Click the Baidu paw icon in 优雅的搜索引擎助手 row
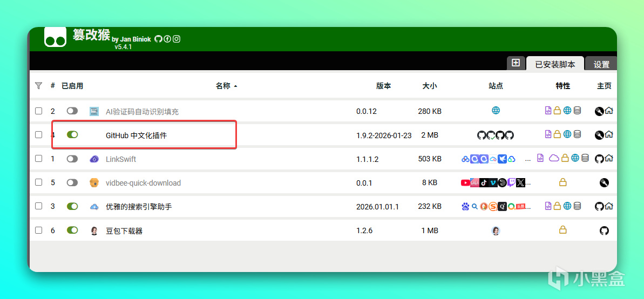 [x=465, y=207]
